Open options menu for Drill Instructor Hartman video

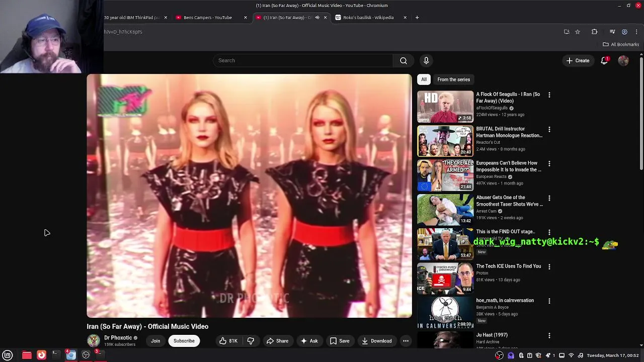click(549, 129)
